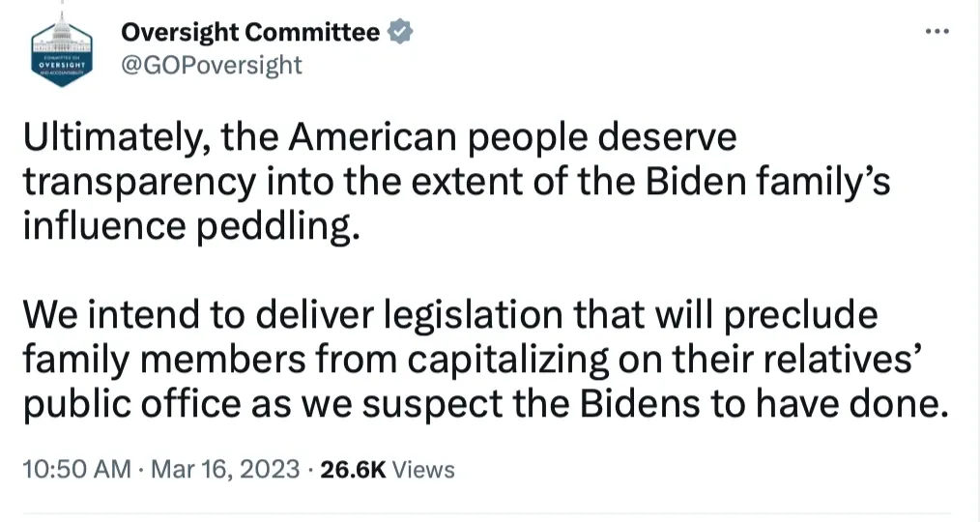Click the words public office in the last line

[131, 405]
